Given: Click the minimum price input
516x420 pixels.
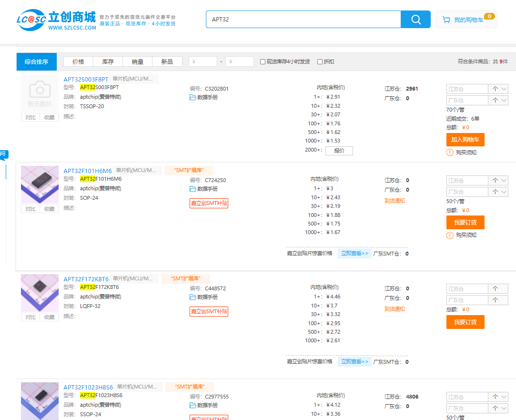Looking at the screenshot, I should tap(203, 61).
